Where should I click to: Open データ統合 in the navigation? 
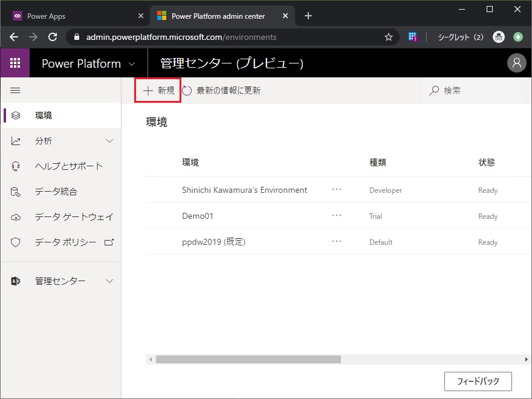pyautogui.click(x=61, y=192)
